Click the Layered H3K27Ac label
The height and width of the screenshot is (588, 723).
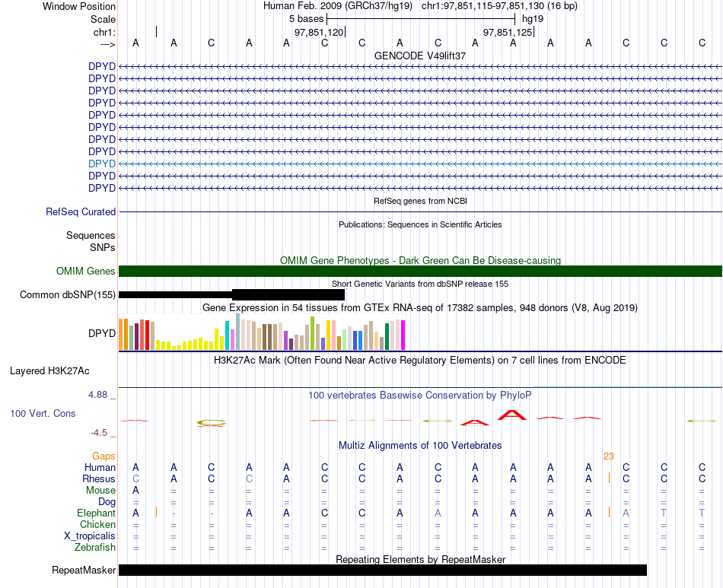tap(49, 371)
